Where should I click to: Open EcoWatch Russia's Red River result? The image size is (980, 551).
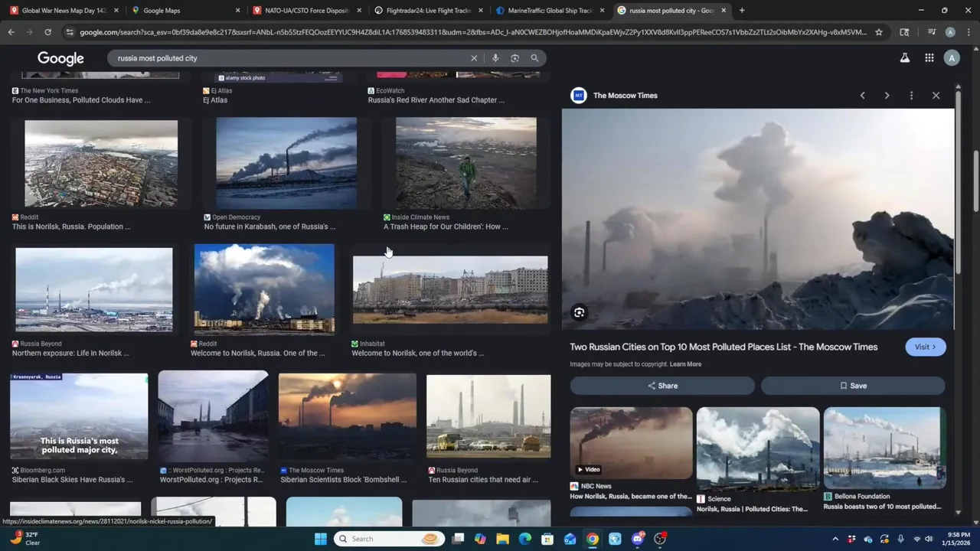pos(436,100)
